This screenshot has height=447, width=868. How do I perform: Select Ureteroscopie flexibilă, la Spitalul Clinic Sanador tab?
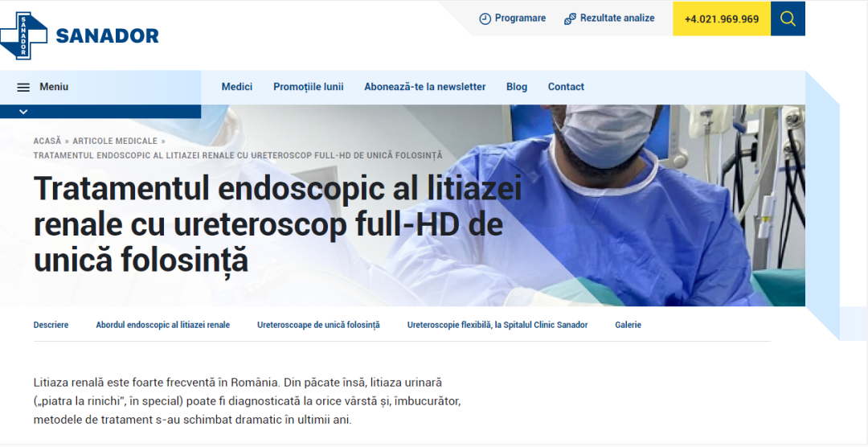497,325
